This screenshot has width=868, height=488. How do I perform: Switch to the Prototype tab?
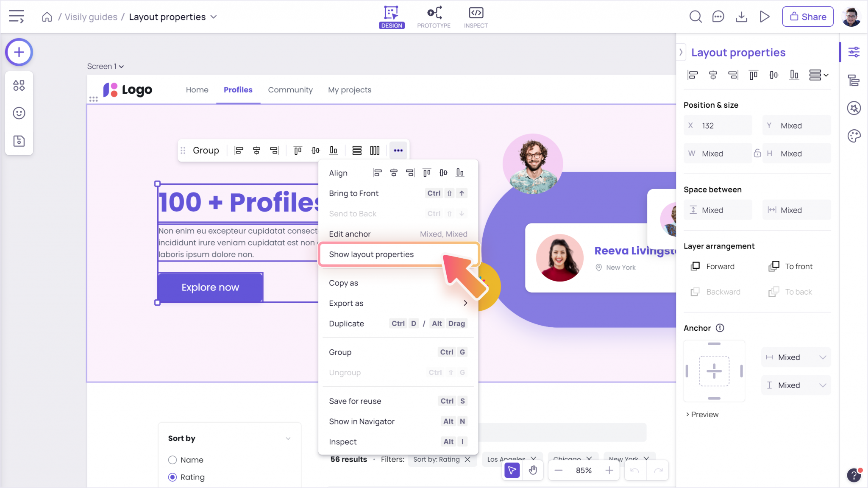pyautogui.click(x=434, y=17)
